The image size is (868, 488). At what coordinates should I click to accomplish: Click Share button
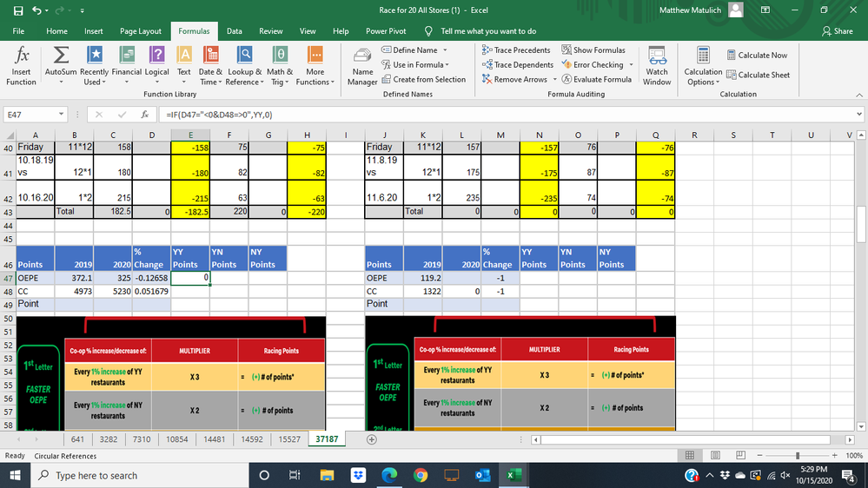click(x=838, y=31)
